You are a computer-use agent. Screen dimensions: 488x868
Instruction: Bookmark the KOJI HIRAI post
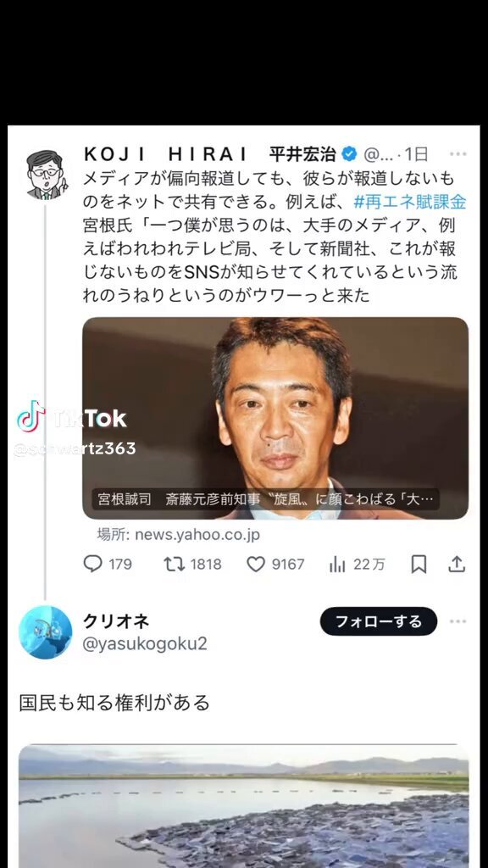419,564
